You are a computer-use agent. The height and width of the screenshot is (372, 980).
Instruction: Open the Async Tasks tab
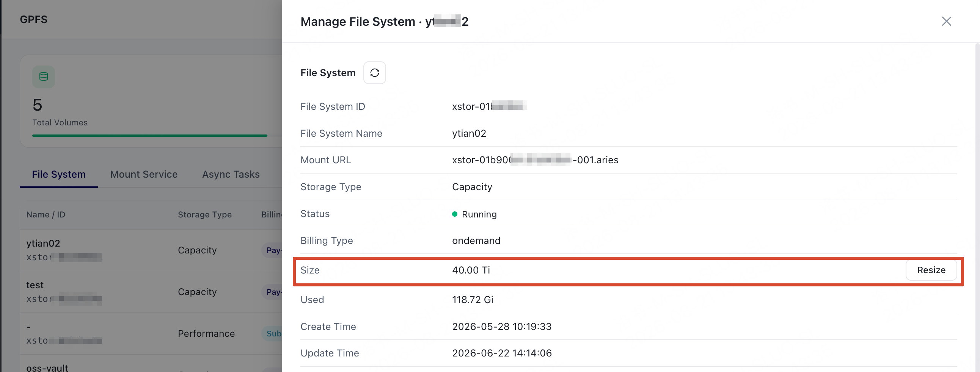[x=231, y=174]
